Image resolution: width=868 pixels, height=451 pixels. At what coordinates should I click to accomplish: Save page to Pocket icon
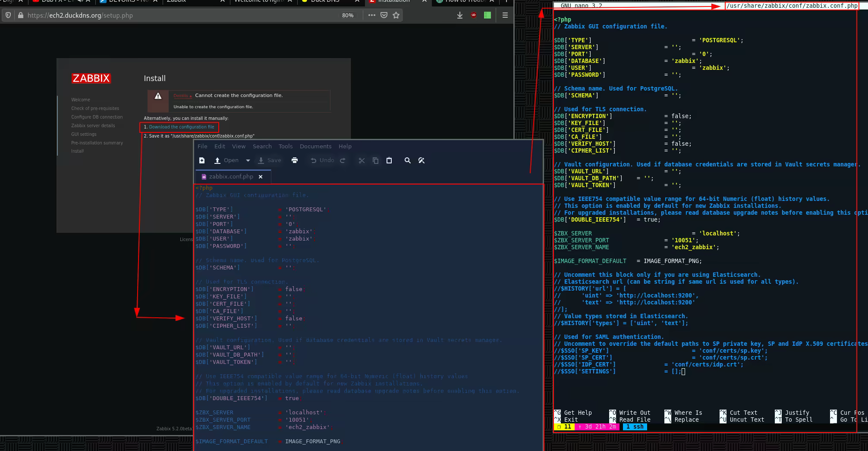(x=384, y=15)
